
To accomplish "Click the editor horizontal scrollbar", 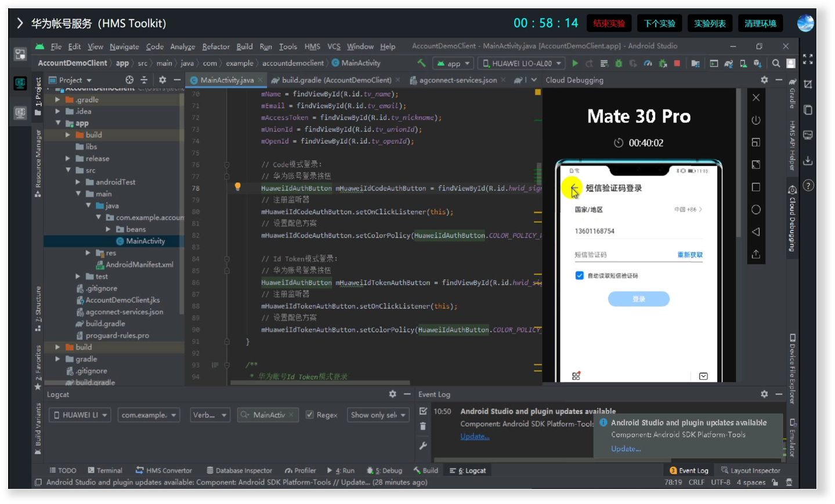I will point(320,383).
